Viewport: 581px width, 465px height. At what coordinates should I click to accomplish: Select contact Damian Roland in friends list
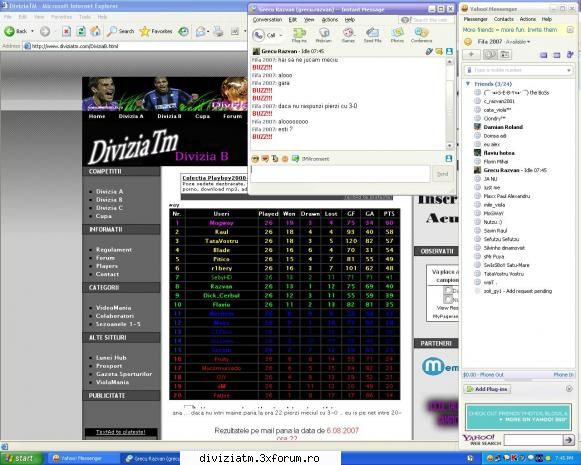(x=503, y=127)
